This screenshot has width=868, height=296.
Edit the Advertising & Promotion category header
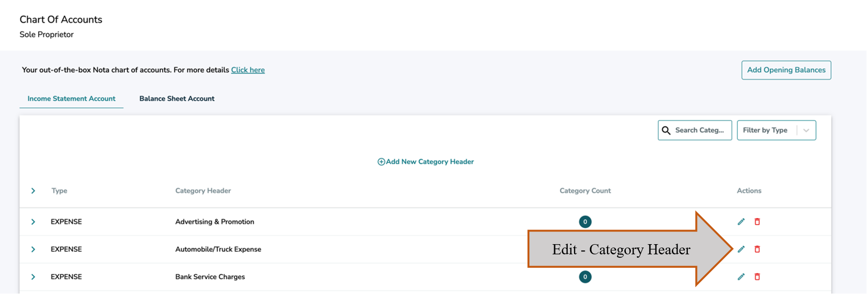click(x=741, y=222)
